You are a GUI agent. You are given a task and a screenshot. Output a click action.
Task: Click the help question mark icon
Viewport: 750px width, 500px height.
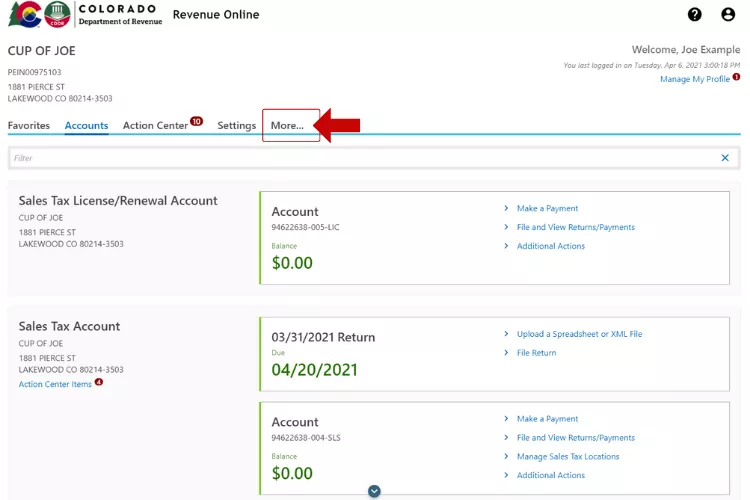tap(695, 15)
